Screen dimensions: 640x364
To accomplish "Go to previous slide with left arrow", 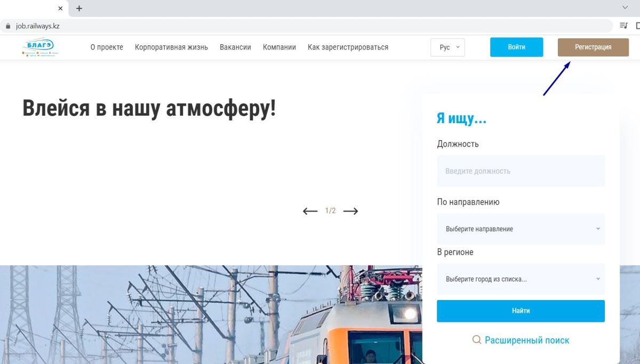I will [310, 211].
